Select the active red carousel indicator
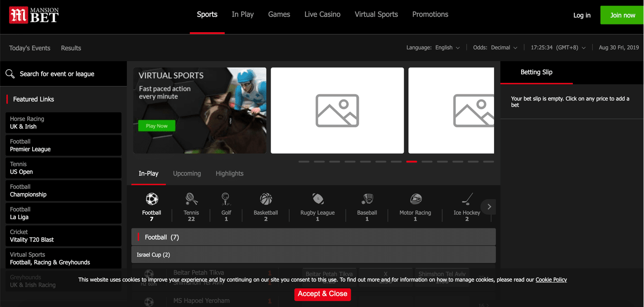 click(412, 162)
